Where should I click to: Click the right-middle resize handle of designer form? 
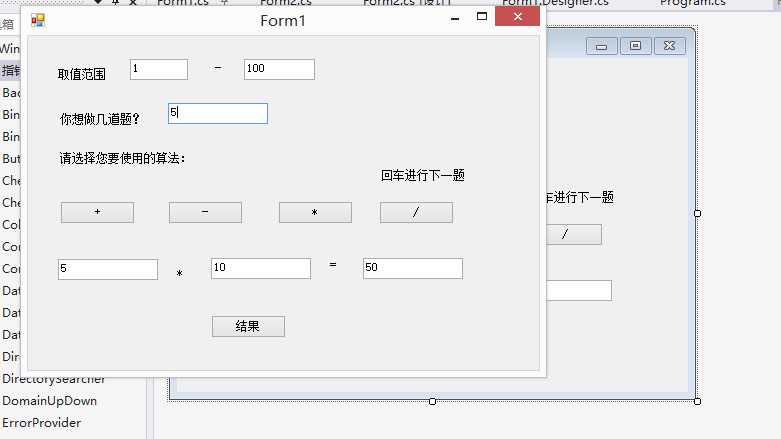click(x=697, y=214)
